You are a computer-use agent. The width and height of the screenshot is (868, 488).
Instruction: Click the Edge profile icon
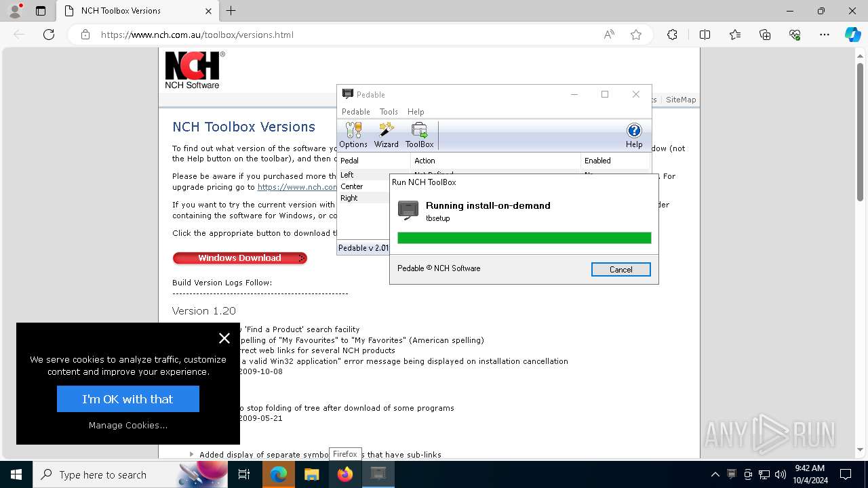coord(15,11)
